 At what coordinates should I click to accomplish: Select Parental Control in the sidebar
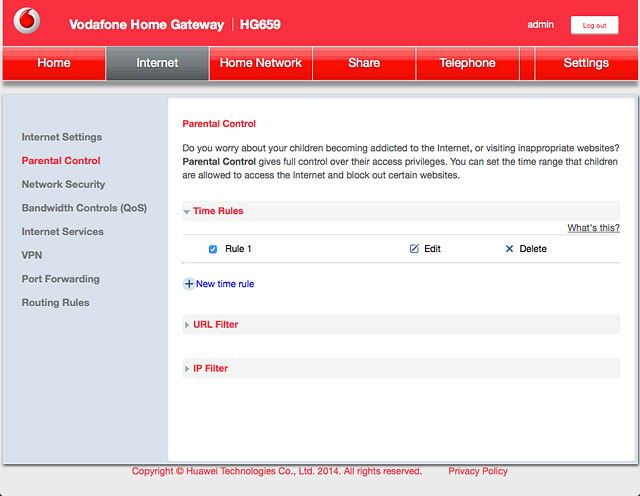pyautogui.click(x=61, y=161)
